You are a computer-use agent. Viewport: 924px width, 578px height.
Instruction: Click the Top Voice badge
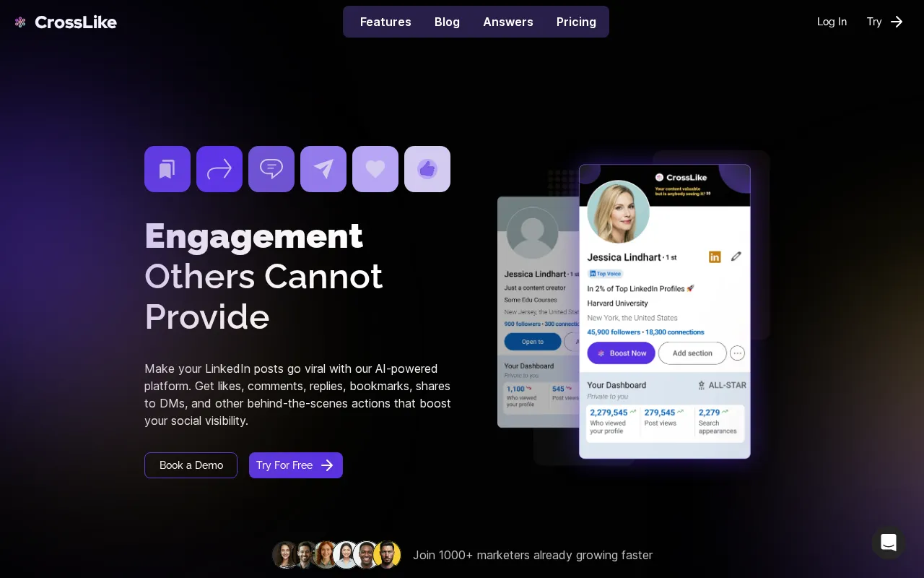click(605, 274)
